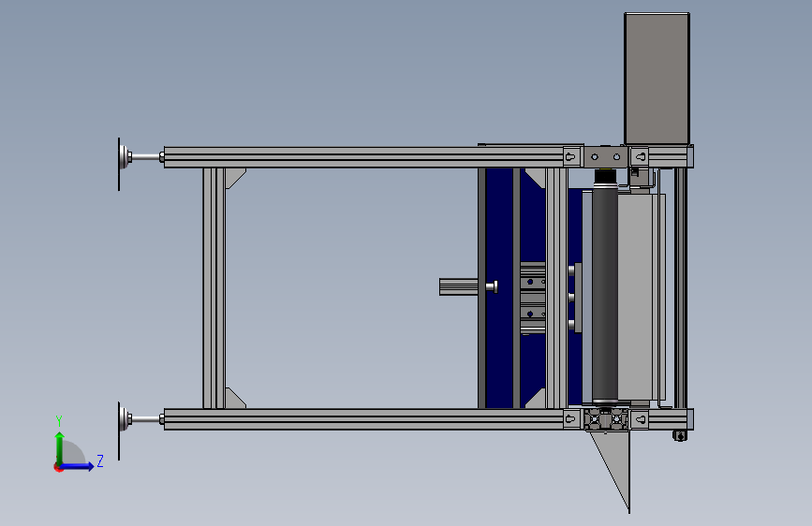812x526 pixels.
Task: Click the red origin ball of the triad
Action: (x=57, y=468)
